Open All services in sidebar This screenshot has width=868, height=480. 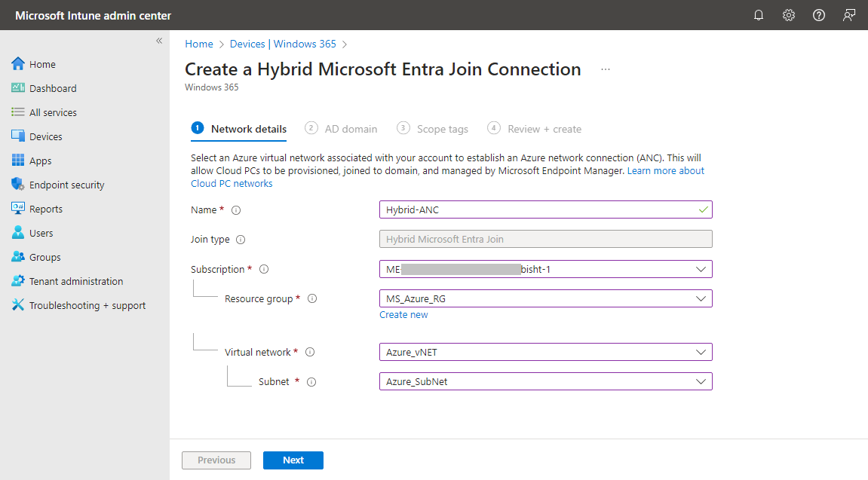click(53, 112)
